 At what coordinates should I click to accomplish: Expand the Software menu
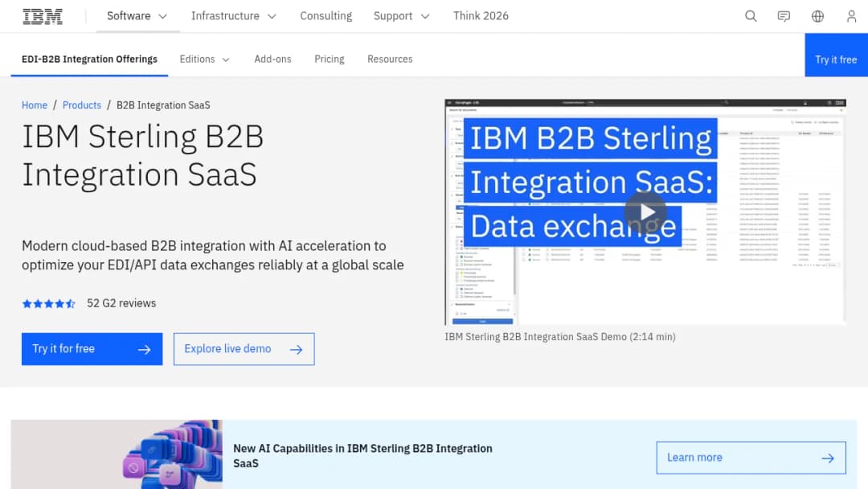click(x=137, y=16)
